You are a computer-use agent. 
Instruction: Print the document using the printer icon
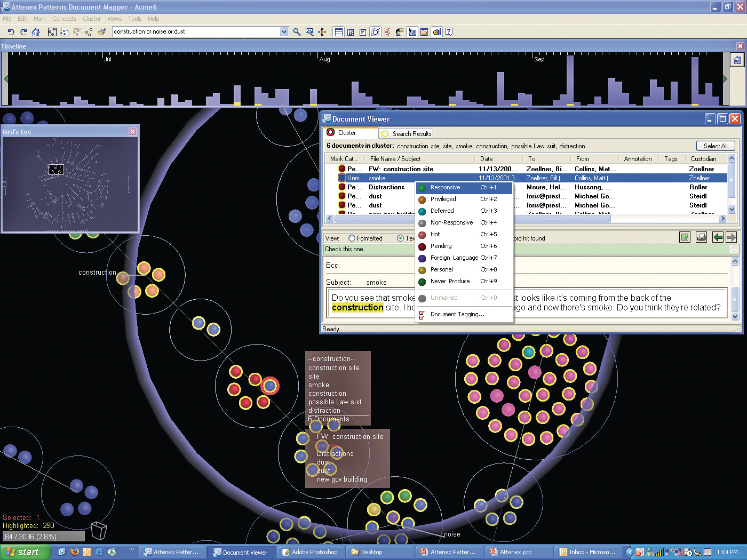tap(701, 237)
